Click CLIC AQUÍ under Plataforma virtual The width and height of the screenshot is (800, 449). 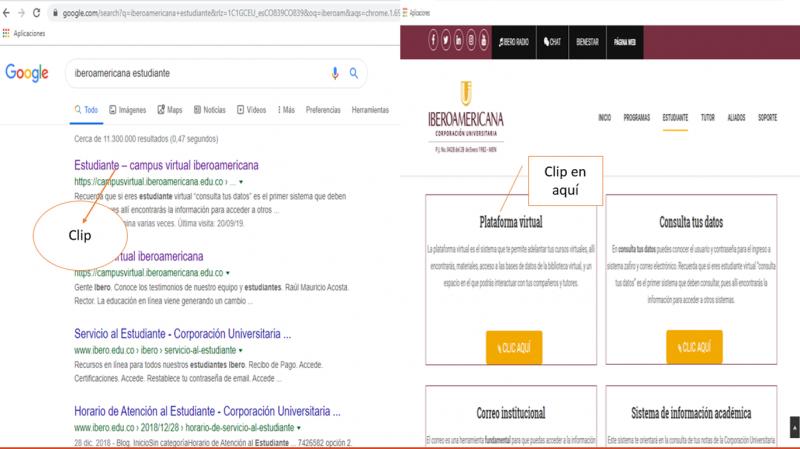pyautogui.click(x=514, y=347)
